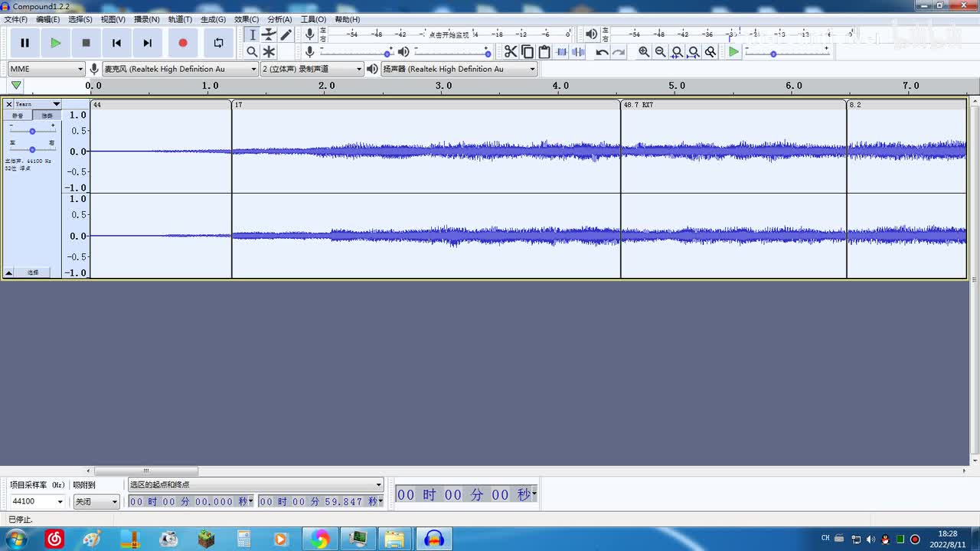Start playback with the green Play button
Screen dimensions: 980x551
[55, 43]
